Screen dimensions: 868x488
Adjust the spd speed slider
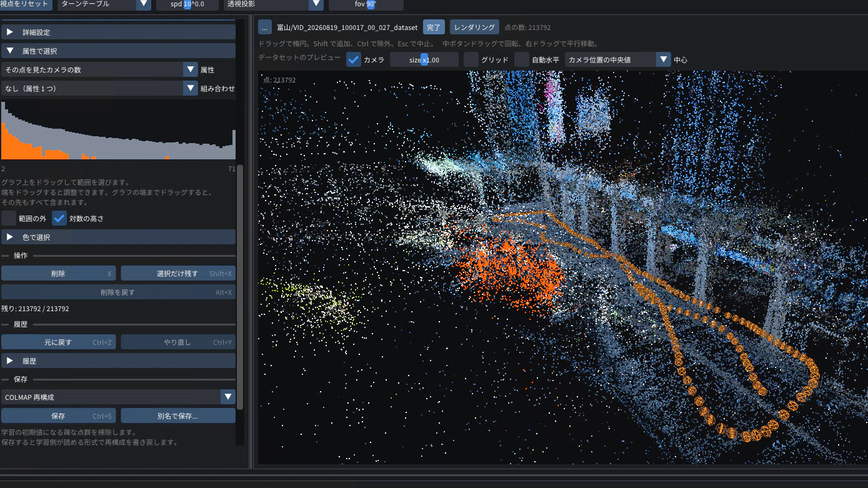click(187, 4)
